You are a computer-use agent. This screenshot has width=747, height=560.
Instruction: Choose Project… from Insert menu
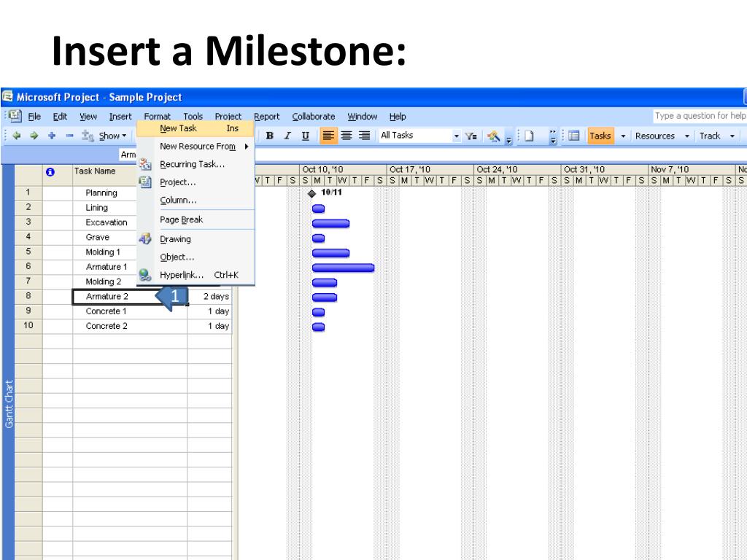tap(196, 182)
